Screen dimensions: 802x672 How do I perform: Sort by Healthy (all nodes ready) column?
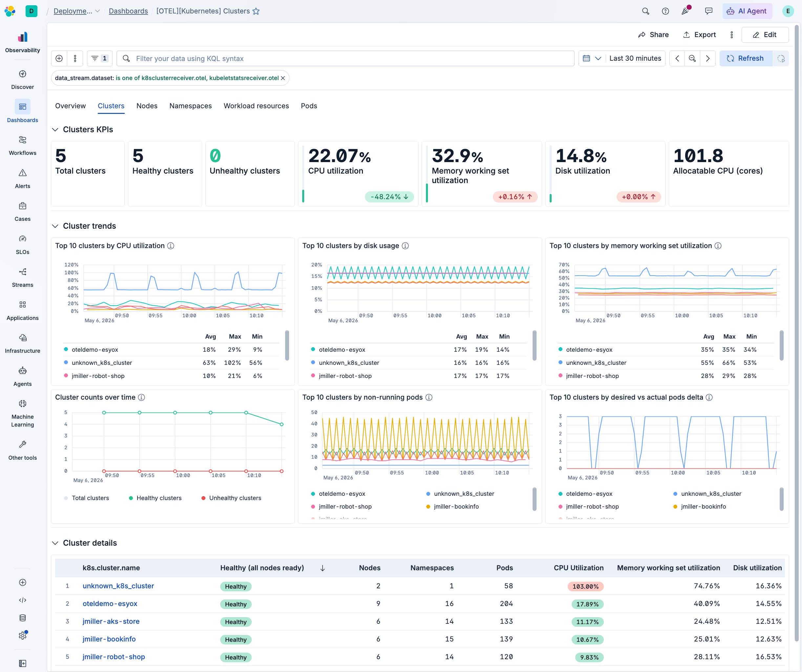click(272, 568)
